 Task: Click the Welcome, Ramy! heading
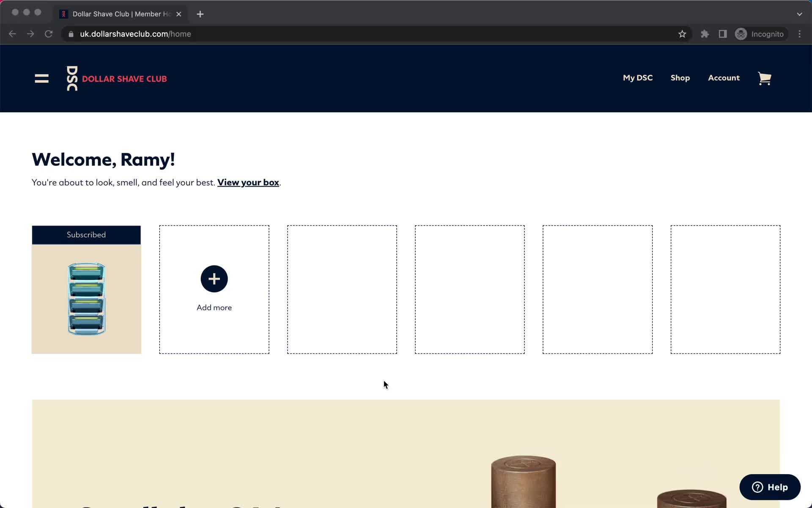pyautogui.click(x=103, y=160)
